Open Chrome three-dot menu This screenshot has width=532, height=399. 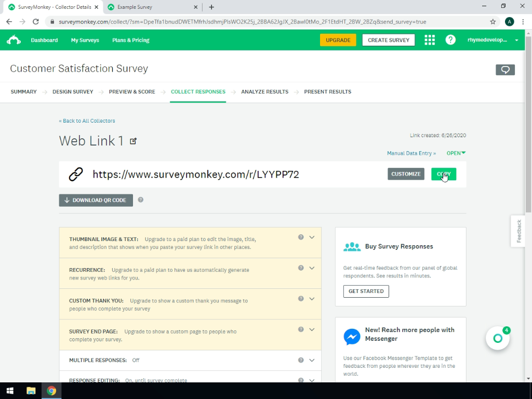523,22
